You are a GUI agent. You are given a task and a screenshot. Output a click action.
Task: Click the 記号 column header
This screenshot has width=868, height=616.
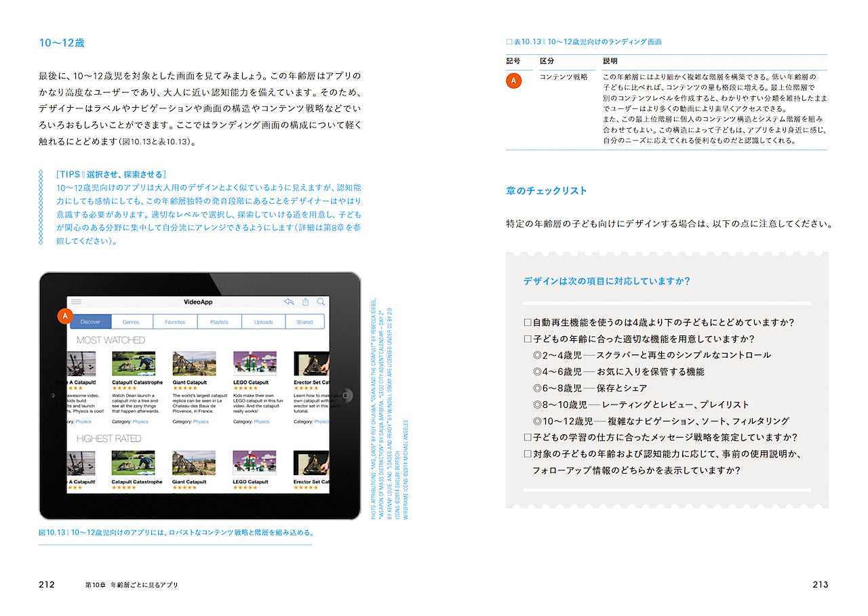513,62
